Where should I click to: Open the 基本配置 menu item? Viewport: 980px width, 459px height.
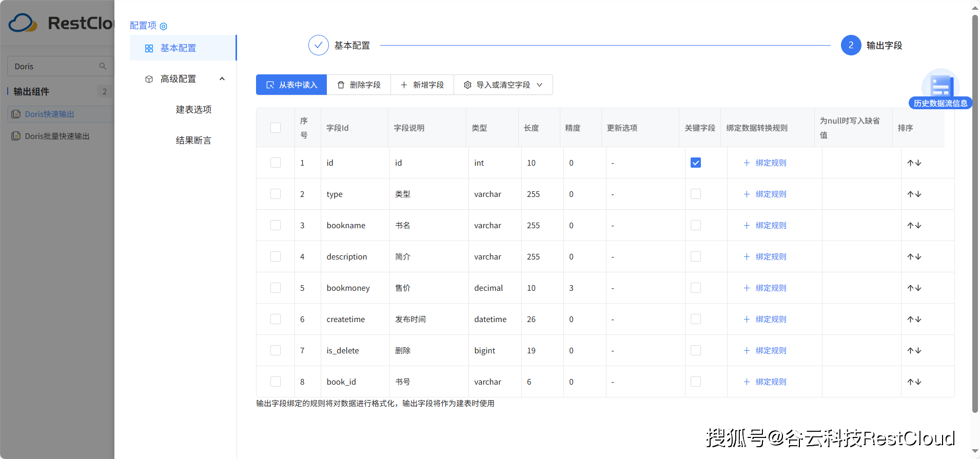click(178, 48)
